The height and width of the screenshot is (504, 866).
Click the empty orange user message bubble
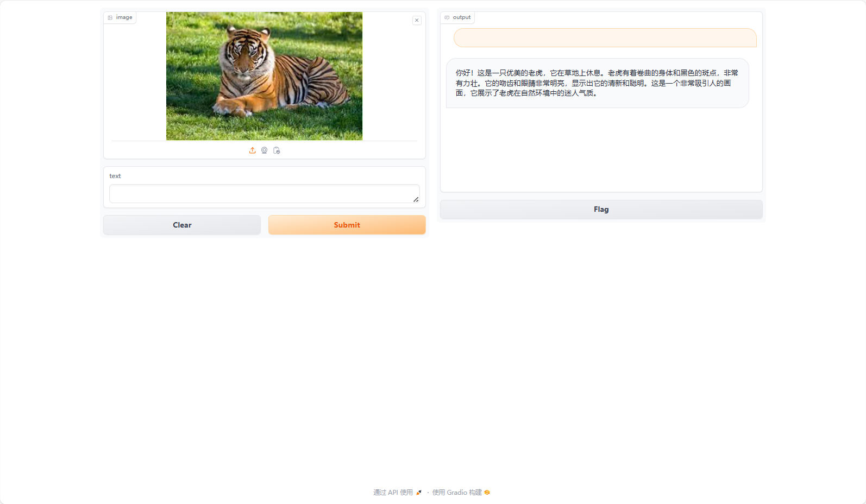pyautogui.click(x=605, y=38)
